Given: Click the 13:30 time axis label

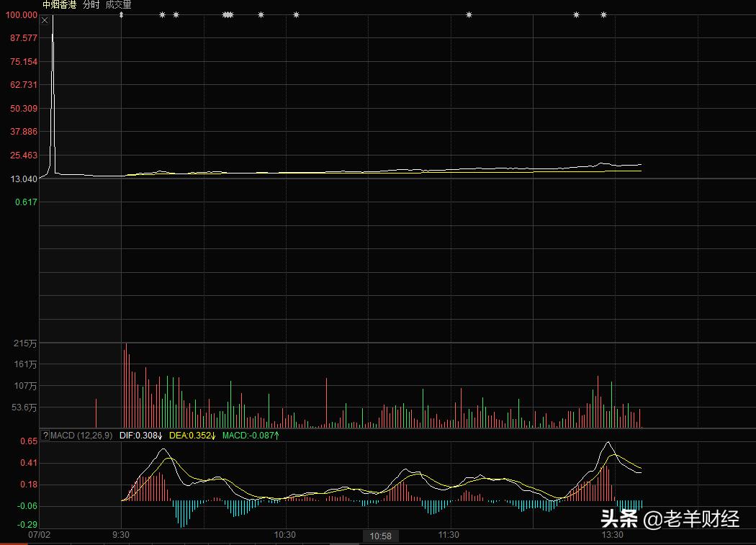Looking at the screenshot, I should point(612,534).
